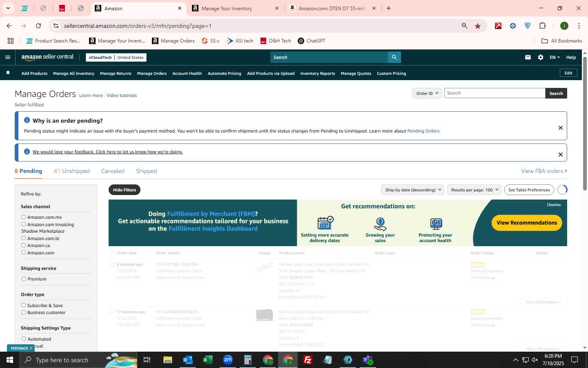
Task: Check the Amazon.com.mx sales channel filter
Action: click(x=24, y=217)
